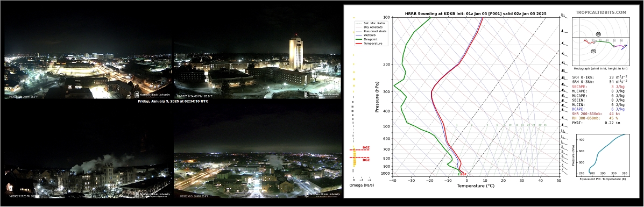Click the green 2 dewpoint surface label
Viewport: 644px width, 207px height.
click(458, 175)
